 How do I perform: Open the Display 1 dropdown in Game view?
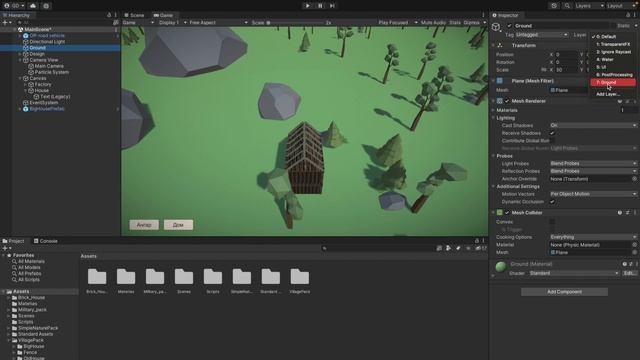(173, 22)
